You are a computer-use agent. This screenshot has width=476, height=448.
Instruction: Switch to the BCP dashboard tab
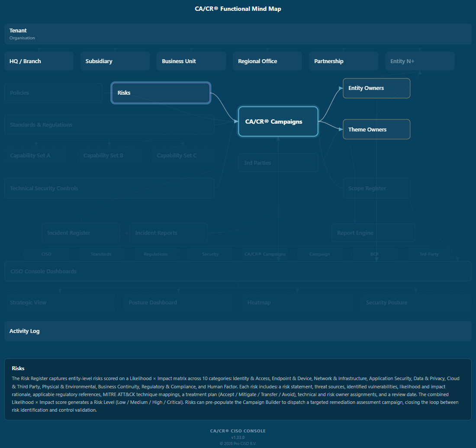point(374,254)
